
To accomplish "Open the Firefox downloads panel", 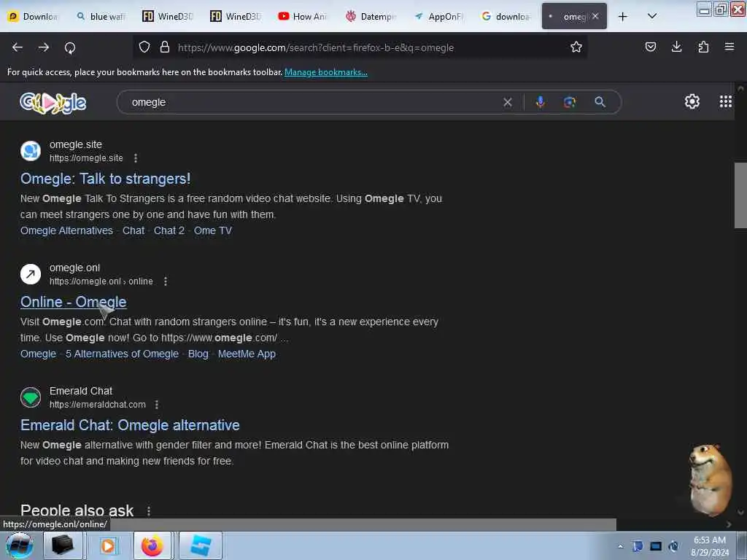I will point(676,47).
